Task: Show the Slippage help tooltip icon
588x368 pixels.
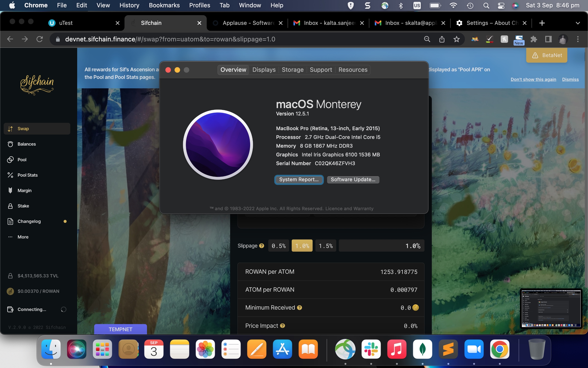Action: tap(261, 246)
